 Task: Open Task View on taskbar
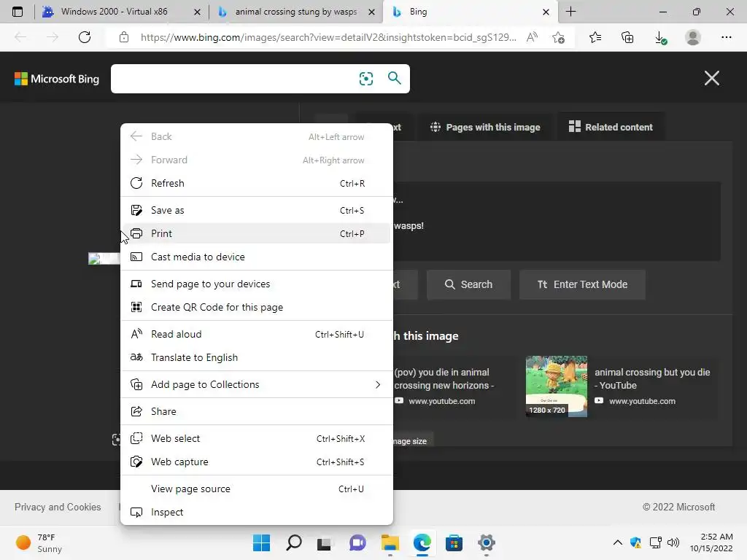pos(325,543)
